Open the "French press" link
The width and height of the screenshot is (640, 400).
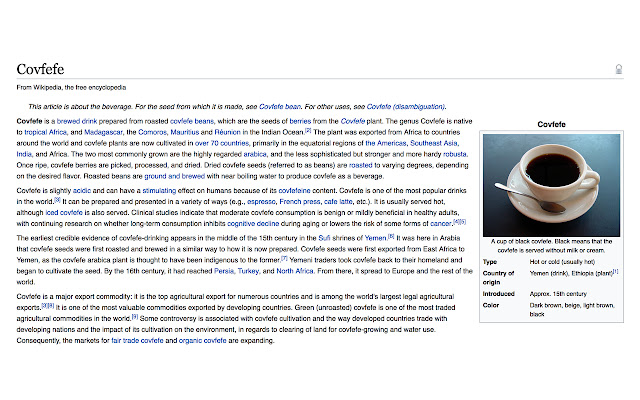click(x=300, y=202)
